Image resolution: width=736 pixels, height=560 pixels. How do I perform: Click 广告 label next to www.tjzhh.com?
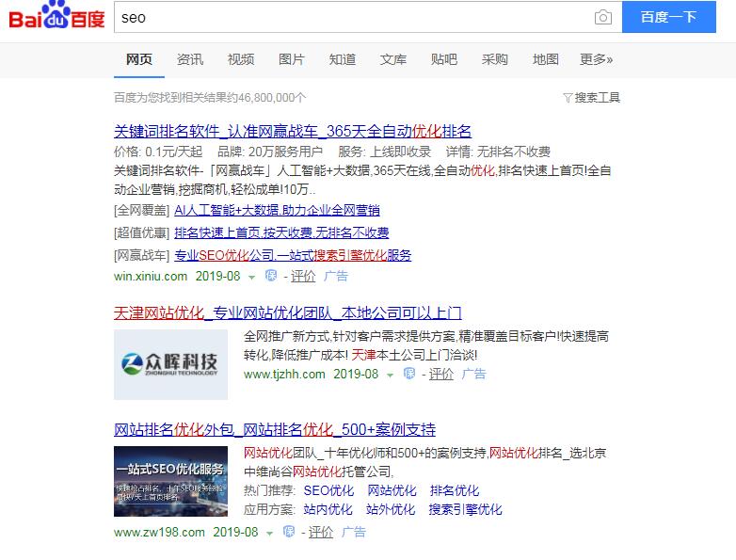click(x=473, y=374)
